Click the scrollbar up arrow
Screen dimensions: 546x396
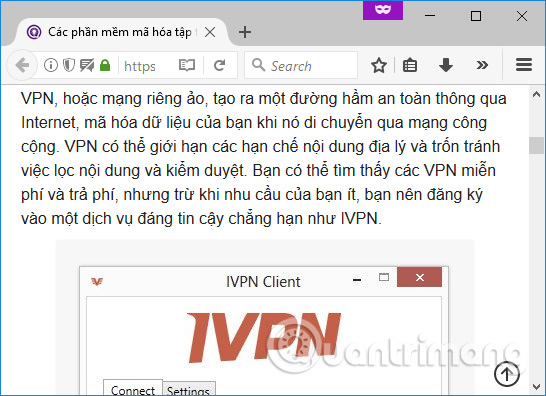pos(537,94)
